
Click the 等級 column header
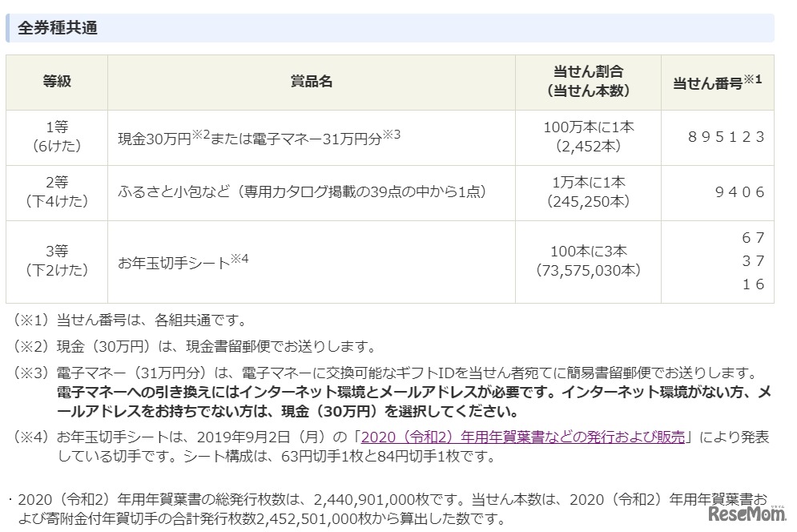[x=56, y=81]
